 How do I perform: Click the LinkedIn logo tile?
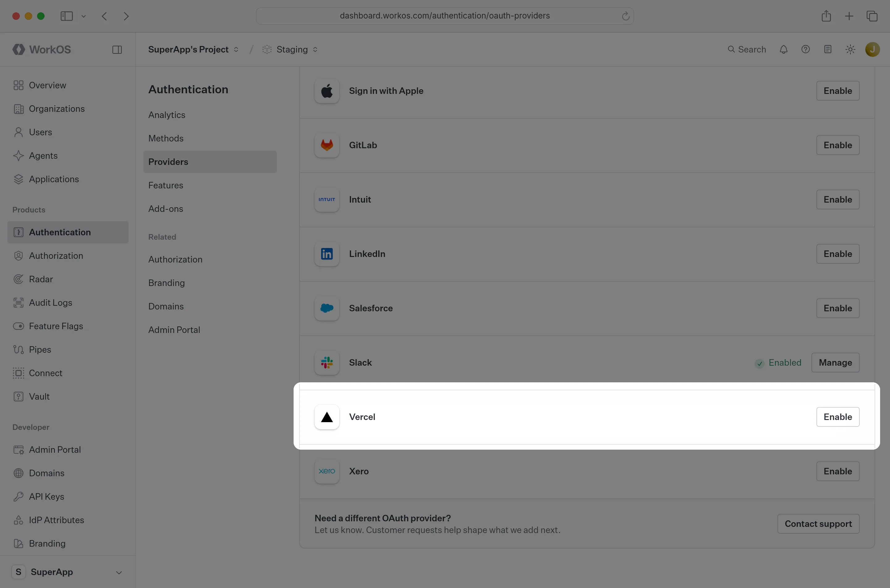pos(327,254)
